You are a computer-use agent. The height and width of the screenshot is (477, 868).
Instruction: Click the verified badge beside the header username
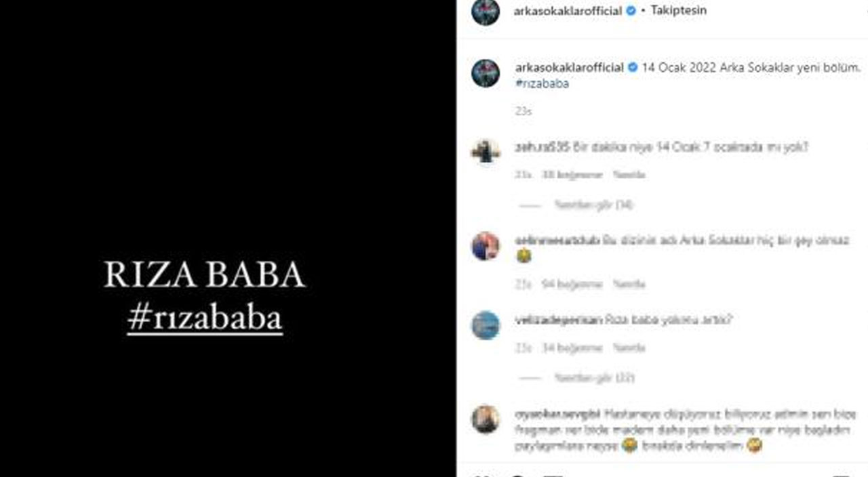[631, 11]
